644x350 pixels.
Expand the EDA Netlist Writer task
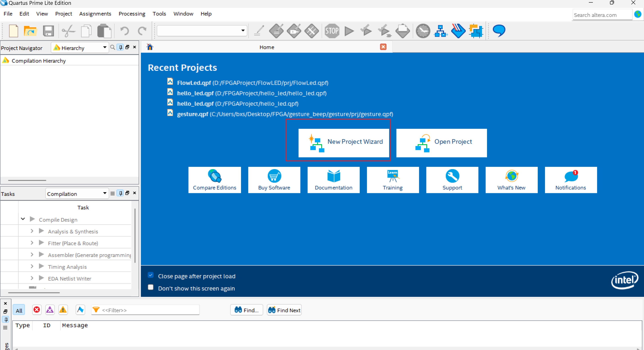coord(32,278)
